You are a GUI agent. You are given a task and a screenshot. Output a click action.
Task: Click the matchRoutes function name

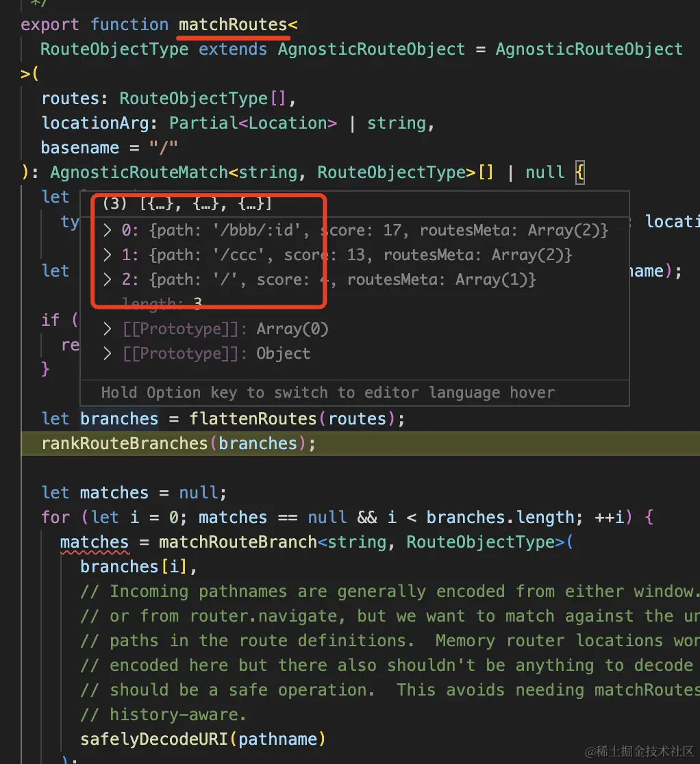tap(232, 25)
